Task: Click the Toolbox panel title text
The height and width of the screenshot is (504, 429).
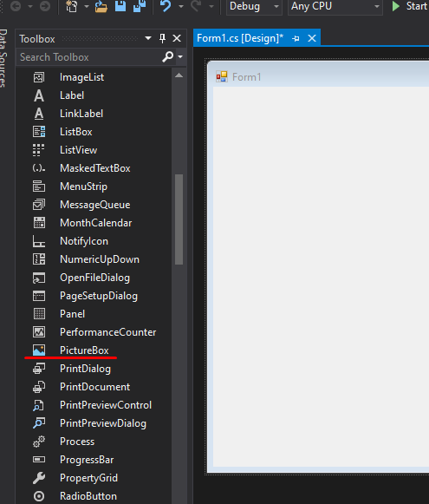Action: 37,39
